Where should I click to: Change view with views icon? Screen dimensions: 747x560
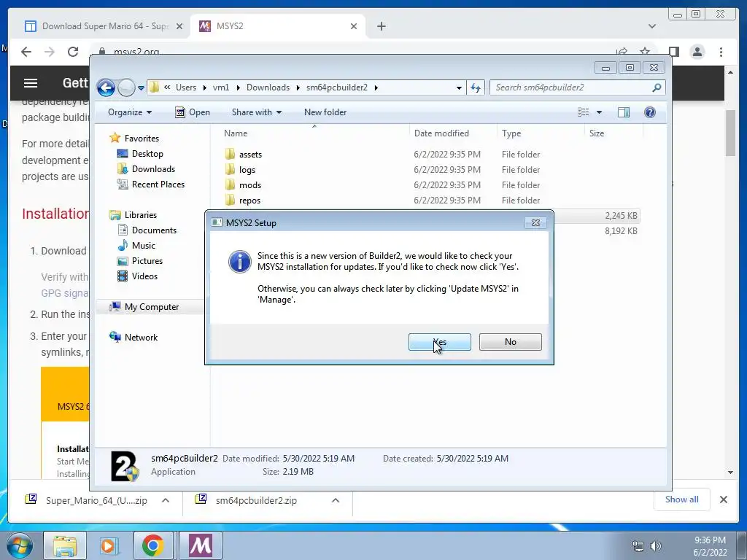point(583,112)
